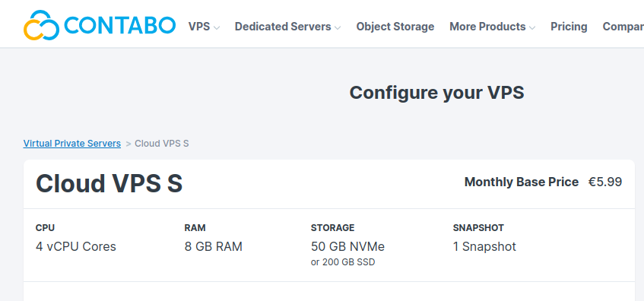
Task: Click the CONTABO wordmark in header
Action: (x=120, y=25)
